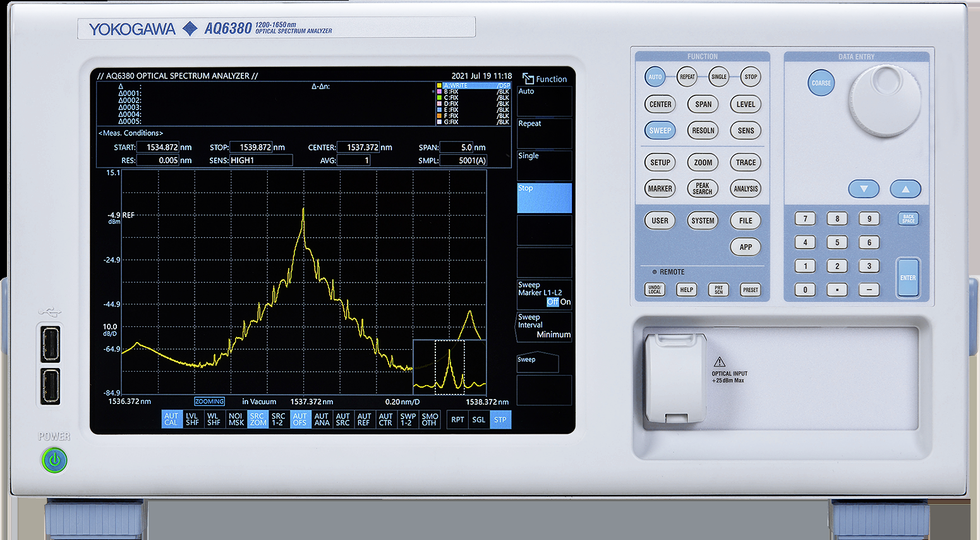Image resolution: width=980 pixels, height=540 pixels.
Task: Touch the rotary data entry knob
Action: [x=884, y=100]
